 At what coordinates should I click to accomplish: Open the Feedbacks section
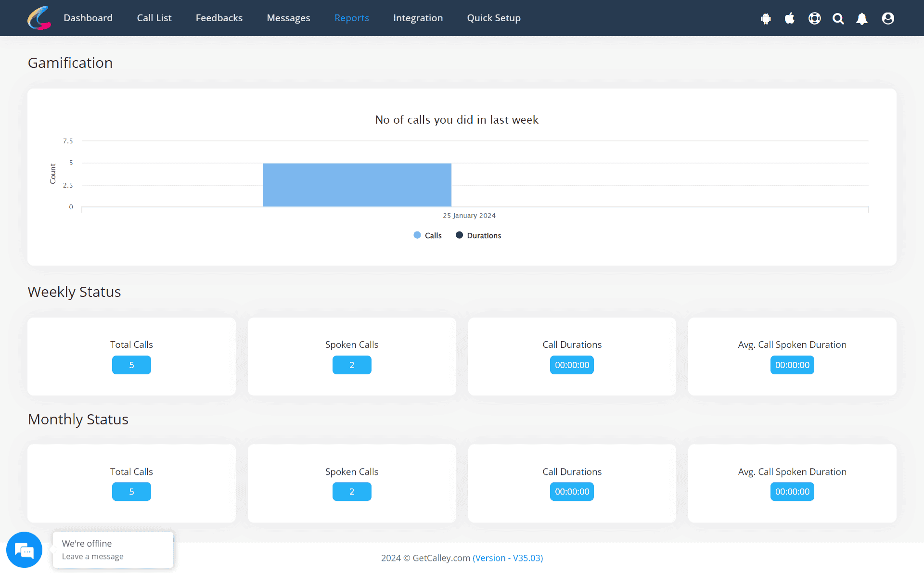point(219,18)
